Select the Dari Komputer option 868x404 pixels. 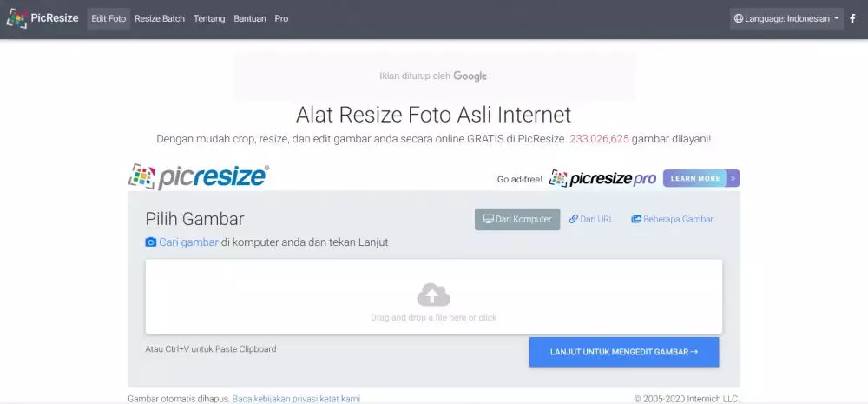517,219
